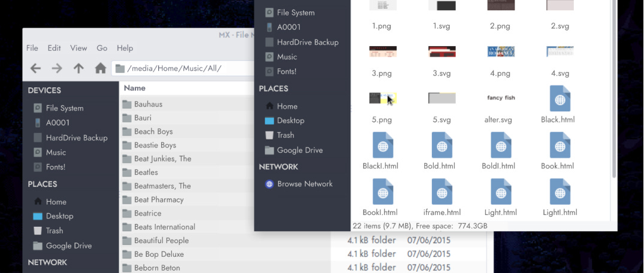Open the View menu
The image size is (644, 273).
pyautogui.click(x=78, y=48)
